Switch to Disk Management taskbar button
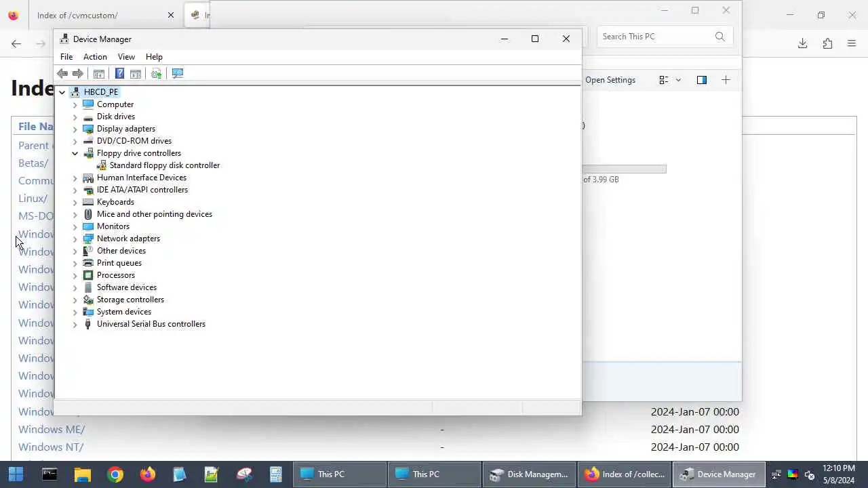This screenshot has width=868, height=488. click(529, 474)
